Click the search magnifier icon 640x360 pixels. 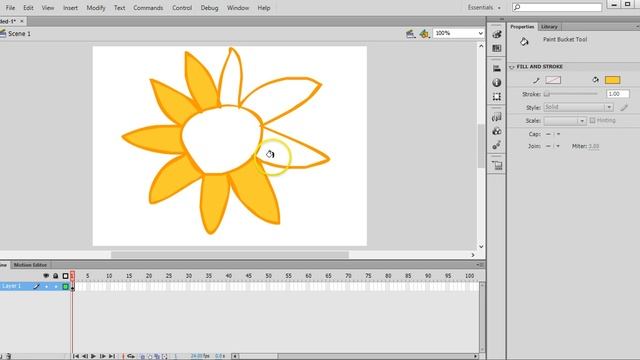(x=517, y=7)
